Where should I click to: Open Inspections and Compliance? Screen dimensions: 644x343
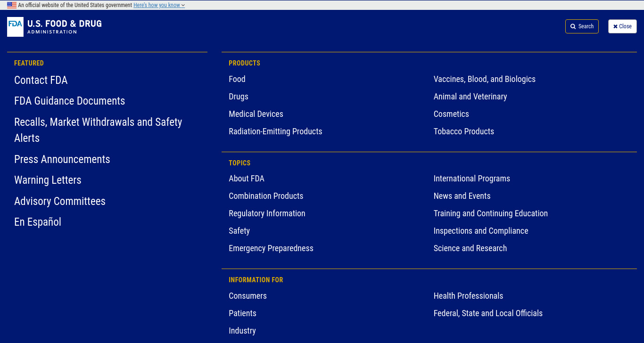481,231
